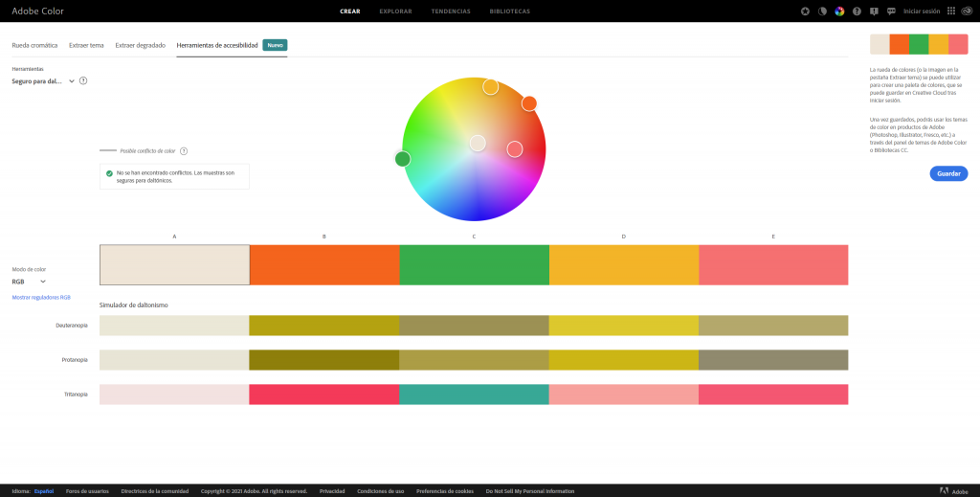The height and width of the screenshot is (497, 980).
Task: Click the Adobe logo in the footer
Action: 954,491
